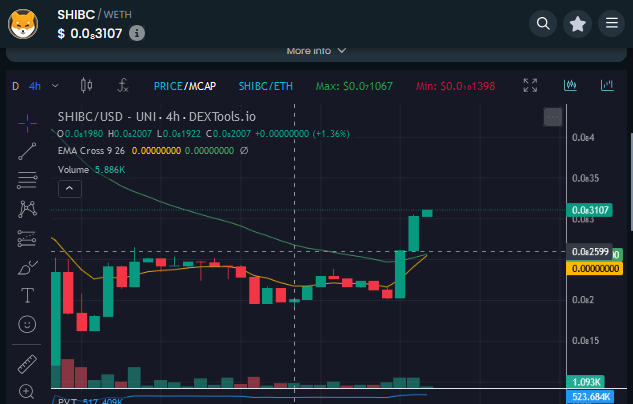Click the 0.0₈3107 current price label

[589, 210]
